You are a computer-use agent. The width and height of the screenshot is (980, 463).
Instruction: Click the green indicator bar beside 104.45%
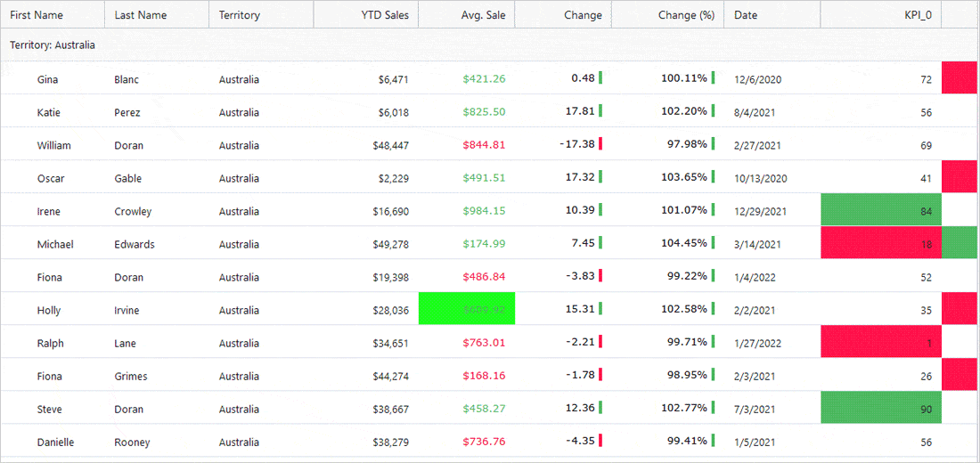click(x=714, y=243)
